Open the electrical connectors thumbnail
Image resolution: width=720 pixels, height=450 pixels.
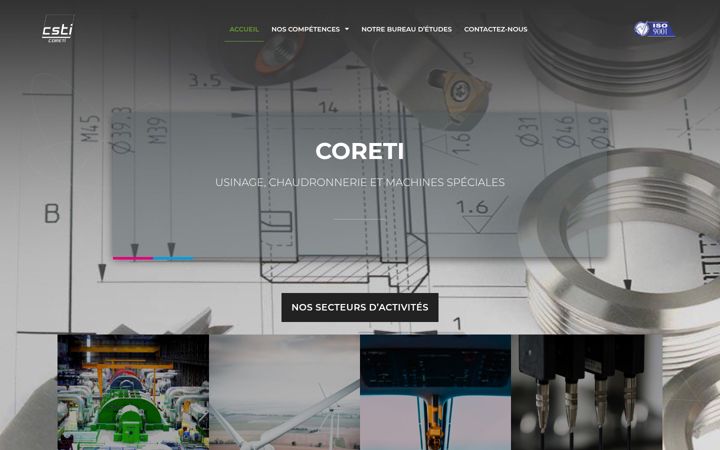(x=586, y=392)
